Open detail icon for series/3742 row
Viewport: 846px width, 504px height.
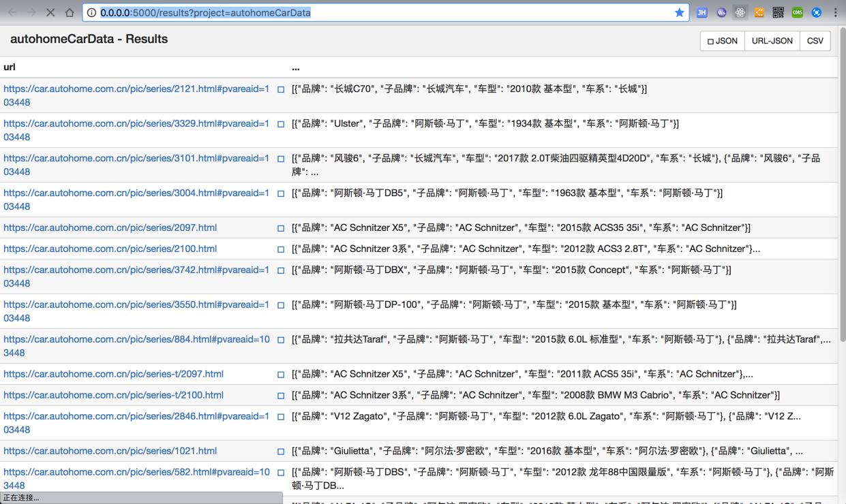[x=281, y=270]
